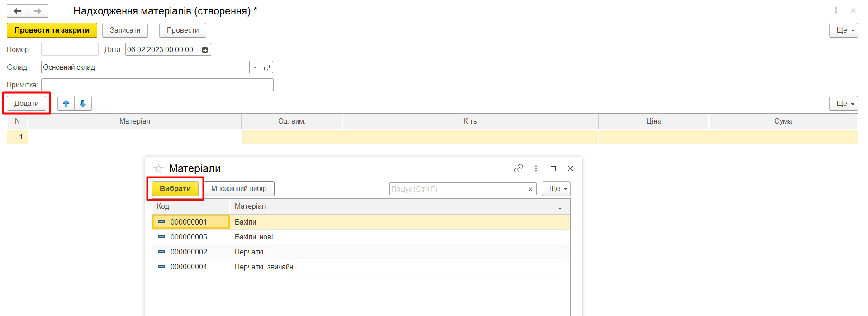This screenshot has width=868, height=316.
Task: Move the row down with blue arrow
Action: (83, 104)
